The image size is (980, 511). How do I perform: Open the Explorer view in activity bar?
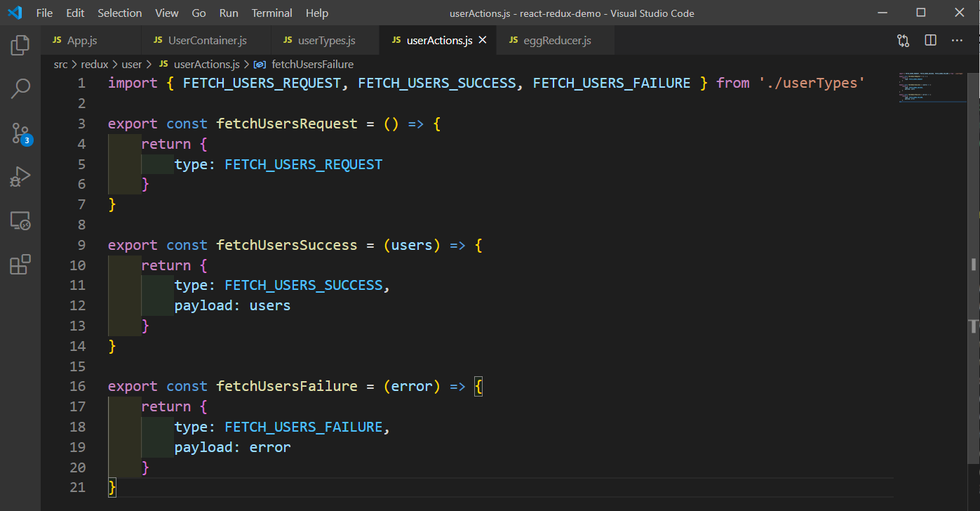pyautogui.click(x=20, y=46)
